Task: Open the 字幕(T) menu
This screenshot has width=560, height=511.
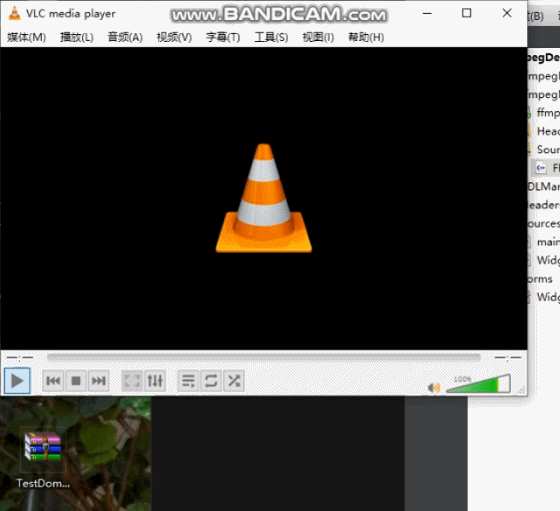Action: 223,37
